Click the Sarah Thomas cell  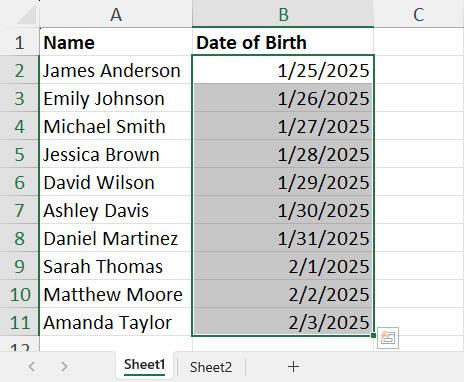pyautogui.click(x=116, y=266)
